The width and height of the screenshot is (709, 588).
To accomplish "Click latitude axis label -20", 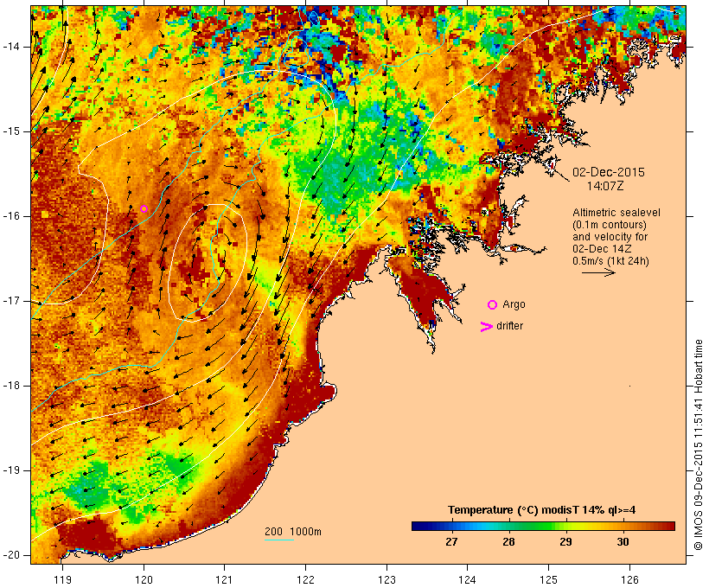I will 11,555.
